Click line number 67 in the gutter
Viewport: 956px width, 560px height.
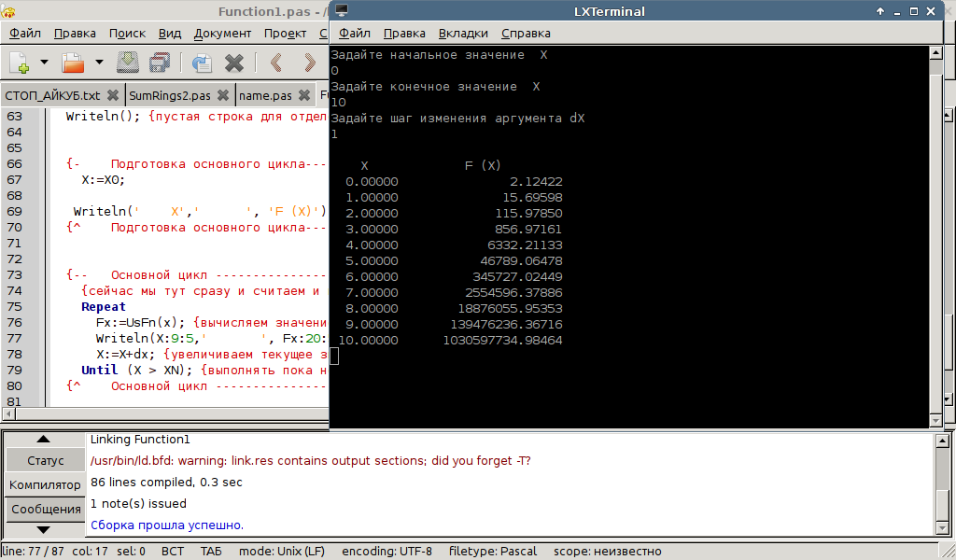pos(15,180)
